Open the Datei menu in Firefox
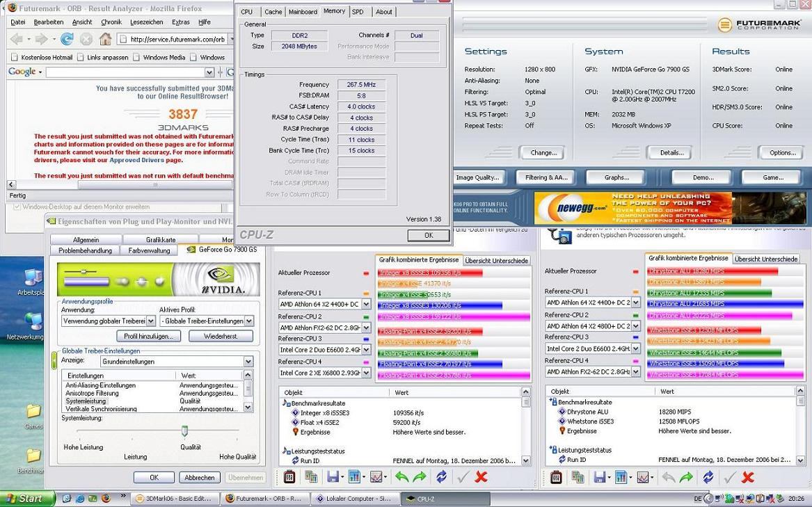Image resolution: width=812 pixels, height=507 pixels. 17,22
